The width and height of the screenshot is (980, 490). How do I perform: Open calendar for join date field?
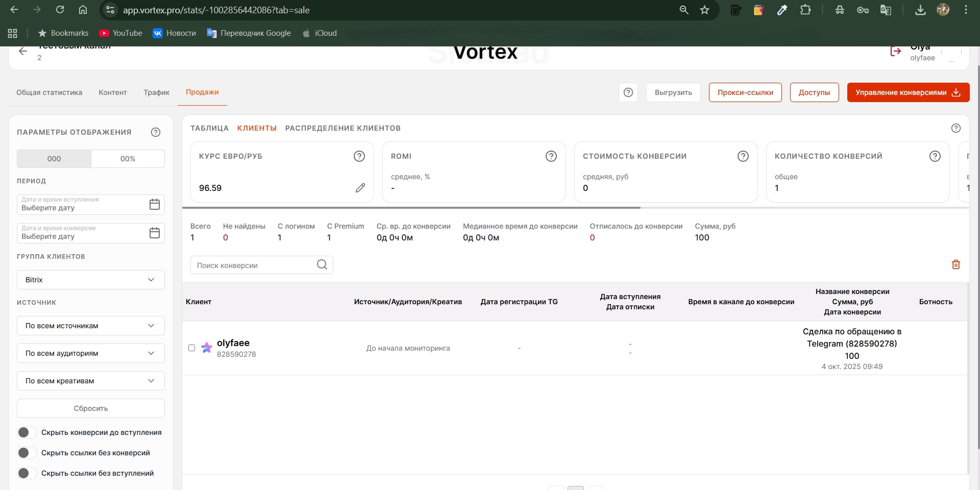pos(154,204)
